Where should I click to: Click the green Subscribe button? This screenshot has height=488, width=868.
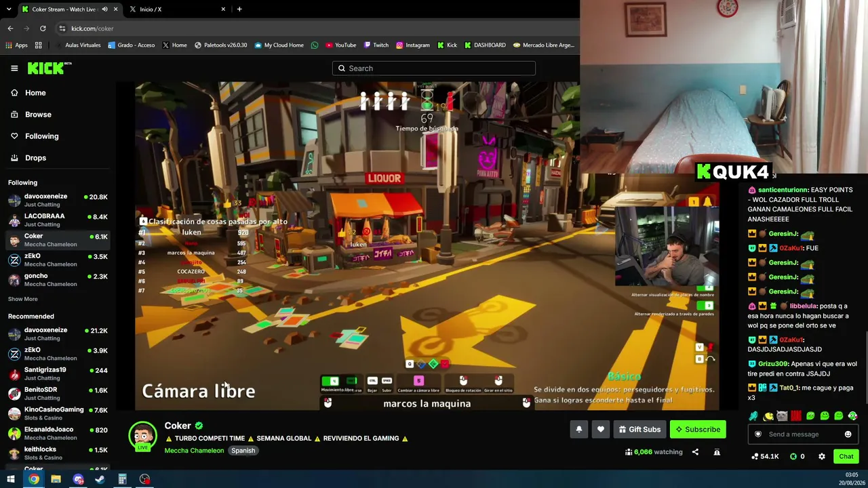(x=697, y=429)
